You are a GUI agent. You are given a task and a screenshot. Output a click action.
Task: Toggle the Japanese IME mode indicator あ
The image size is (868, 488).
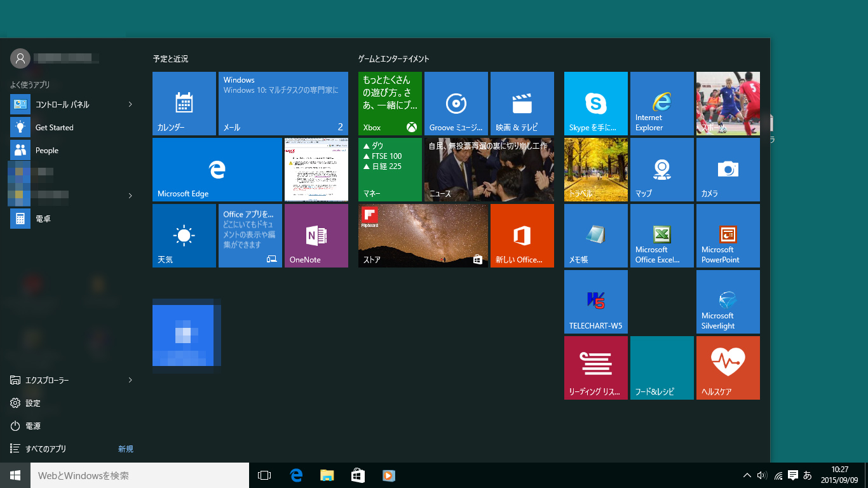click(808, 475)
